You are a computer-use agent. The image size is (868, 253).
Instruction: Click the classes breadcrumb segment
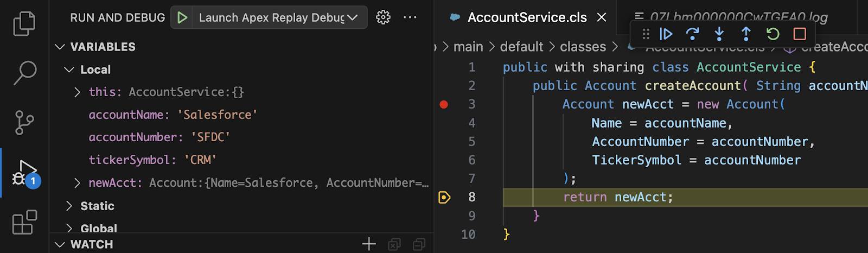point(583,47)
